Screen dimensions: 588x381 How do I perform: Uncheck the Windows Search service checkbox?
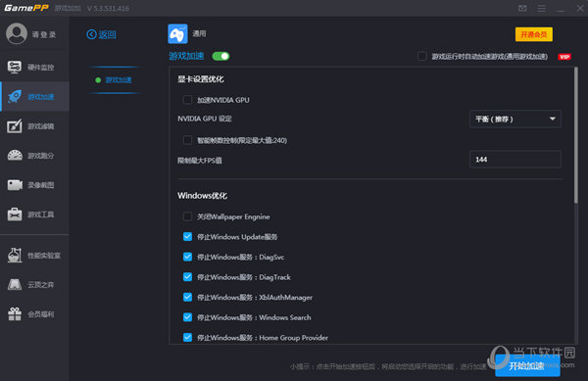pyautogui.click(x=187, y=317)
